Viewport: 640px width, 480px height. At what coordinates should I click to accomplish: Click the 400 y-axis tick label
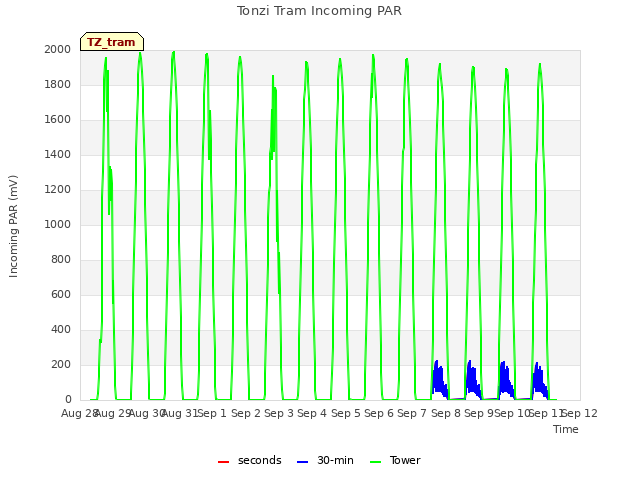pos(61,330)
